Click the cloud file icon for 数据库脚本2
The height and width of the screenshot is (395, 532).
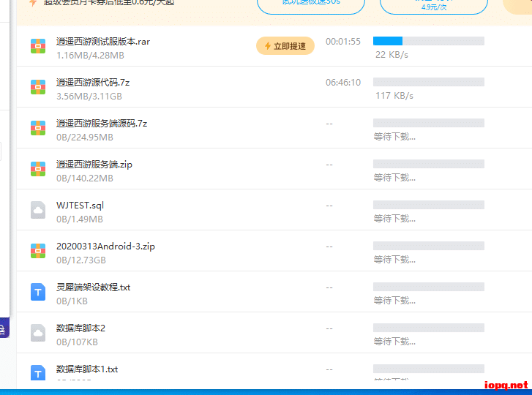(x=38, y=333)
